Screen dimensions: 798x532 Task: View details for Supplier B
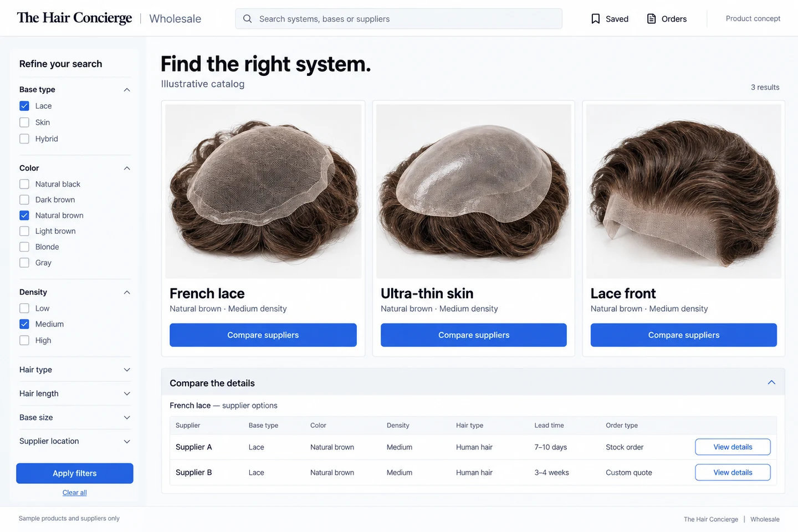click(x=733, y=473)
